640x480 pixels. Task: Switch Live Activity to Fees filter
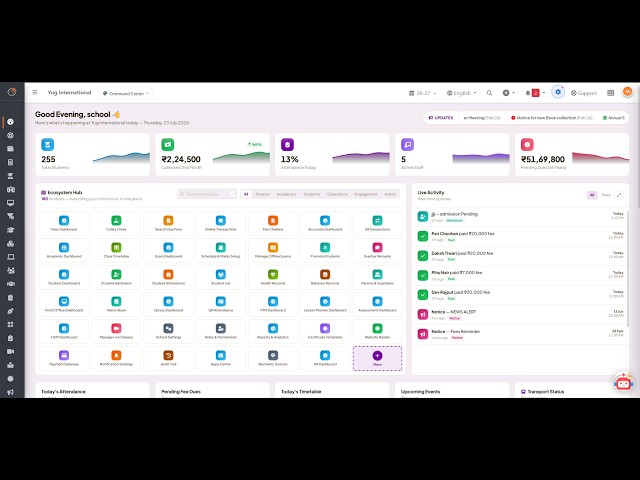(x=606, y=195)
